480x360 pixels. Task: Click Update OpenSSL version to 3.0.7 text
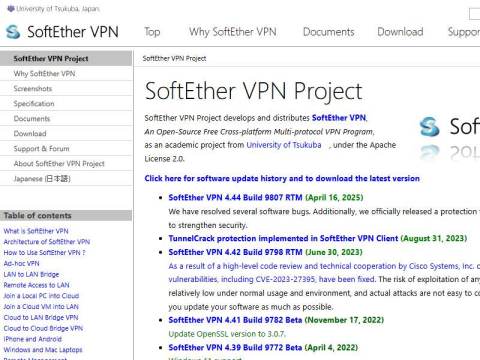click(227, 334)
